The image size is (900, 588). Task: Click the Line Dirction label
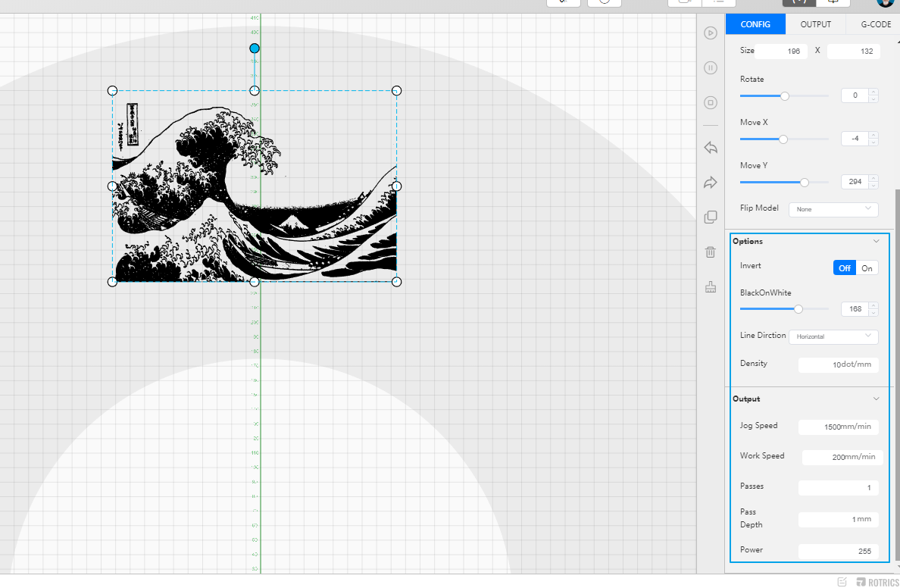(763, 336)
